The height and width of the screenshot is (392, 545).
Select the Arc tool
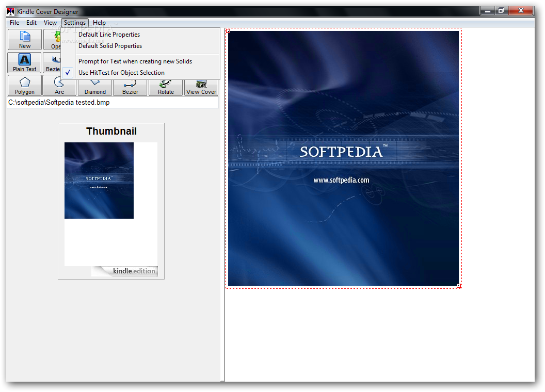59,87
